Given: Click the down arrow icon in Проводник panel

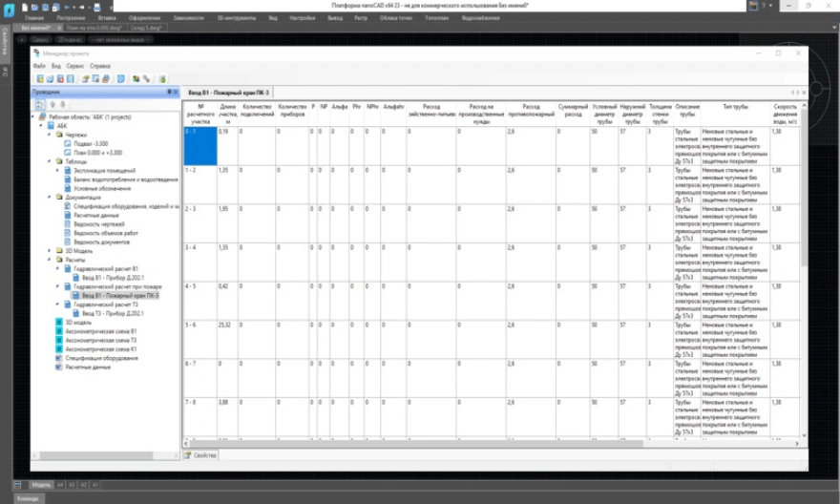Looking at the screenshot, I should point(62,105).
